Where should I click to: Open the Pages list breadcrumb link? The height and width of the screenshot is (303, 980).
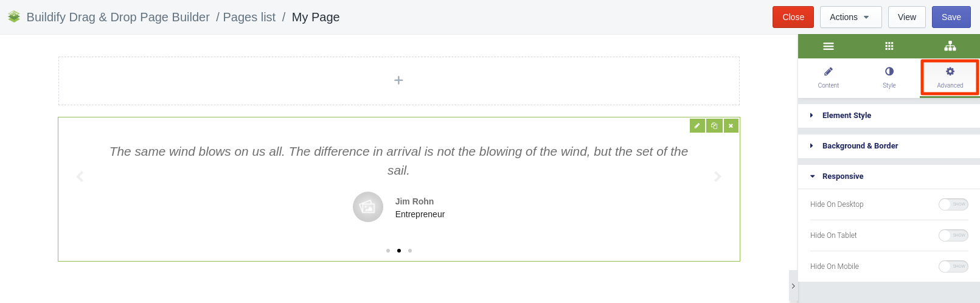(x=249, y=17)
